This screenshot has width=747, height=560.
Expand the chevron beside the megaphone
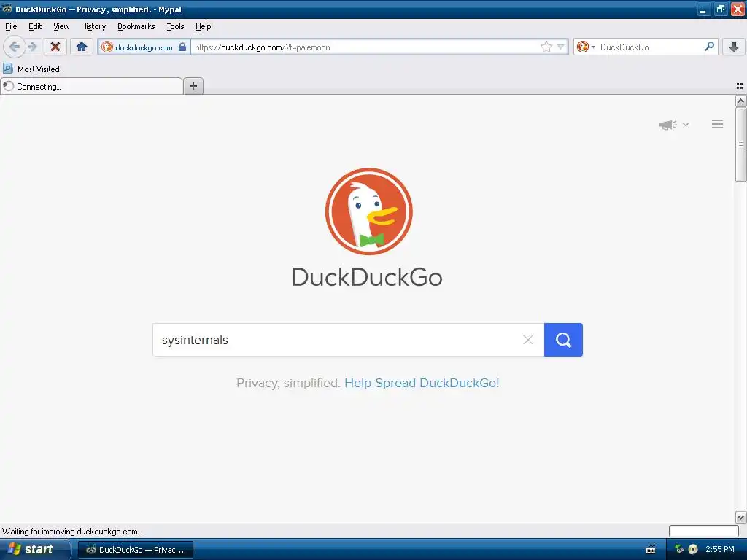[686, 124]
